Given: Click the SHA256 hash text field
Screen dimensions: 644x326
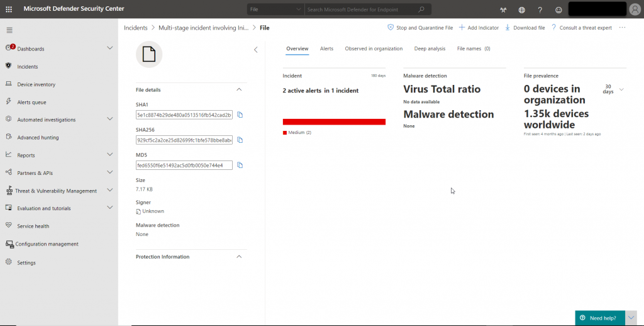Looking at the screenshot, I should click(x=184, y=140).
